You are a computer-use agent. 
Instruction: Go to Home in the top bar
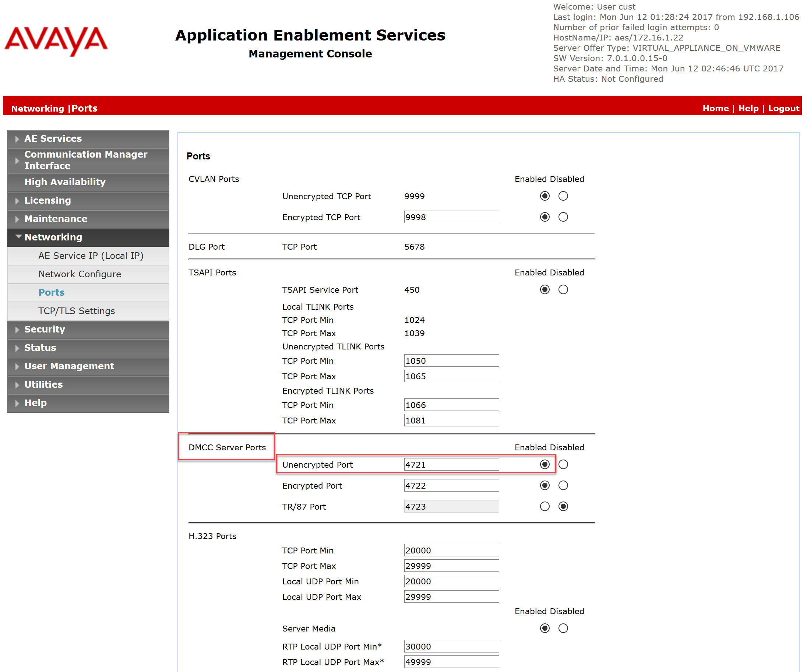coord(716,108)
